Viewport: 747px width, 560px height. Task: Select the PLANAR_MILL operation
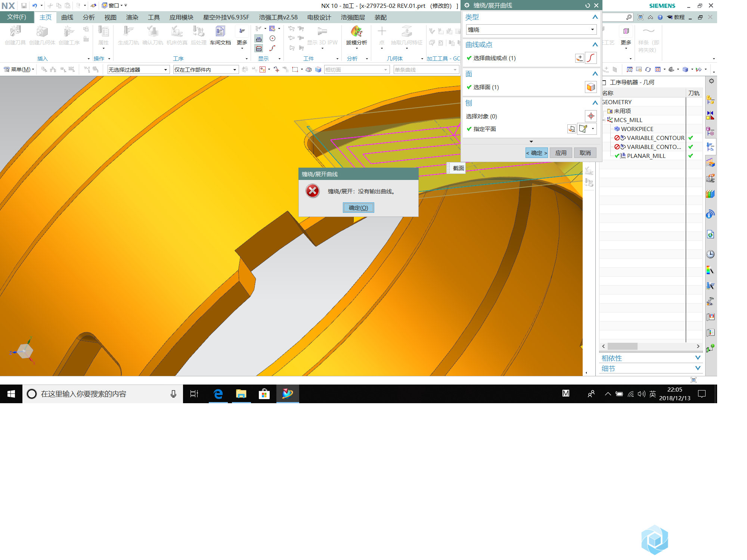pos(646,156)
